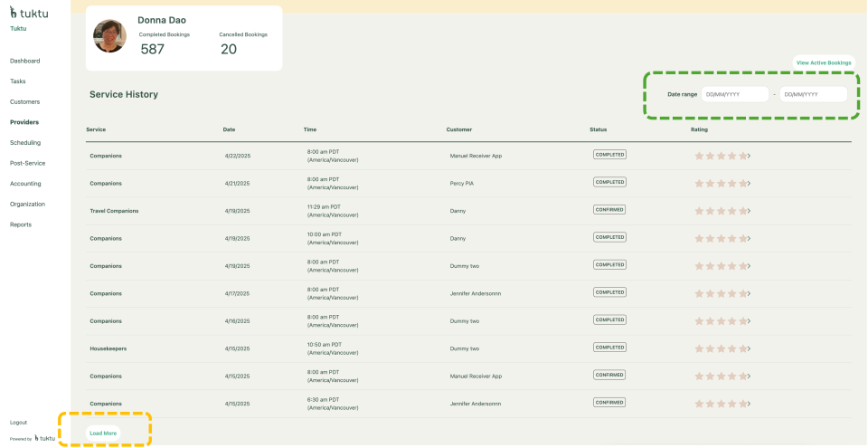The height and width of the screenshot is (448, 868).
Task: Click the Tuktu logo in the sidebar header
Action: pos(29,14)
